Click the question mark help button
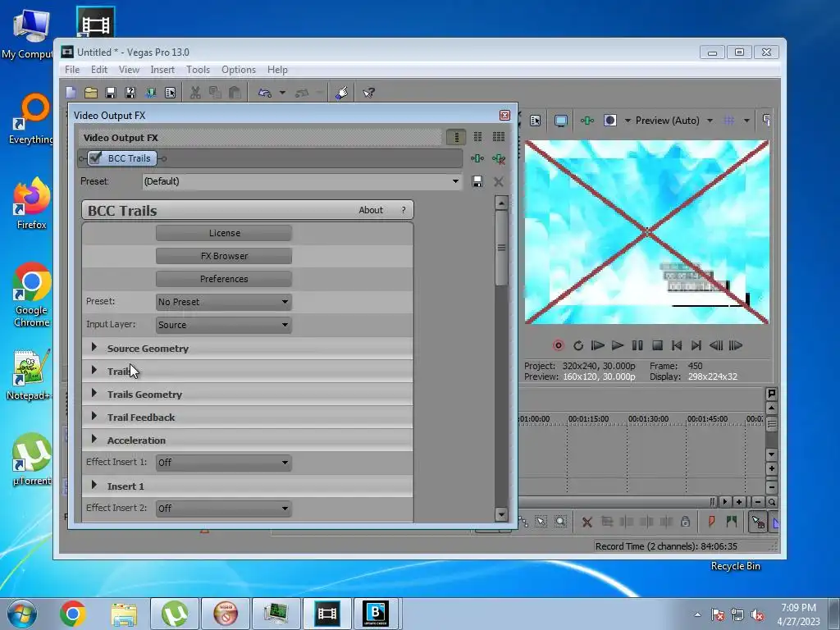 click(404, 210)
